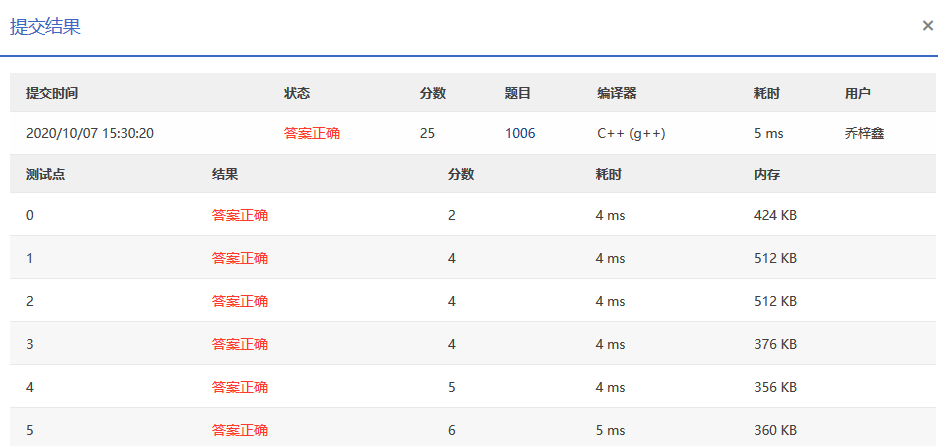Click 答案正确 result for test point 0

click(x=240, y=215)
